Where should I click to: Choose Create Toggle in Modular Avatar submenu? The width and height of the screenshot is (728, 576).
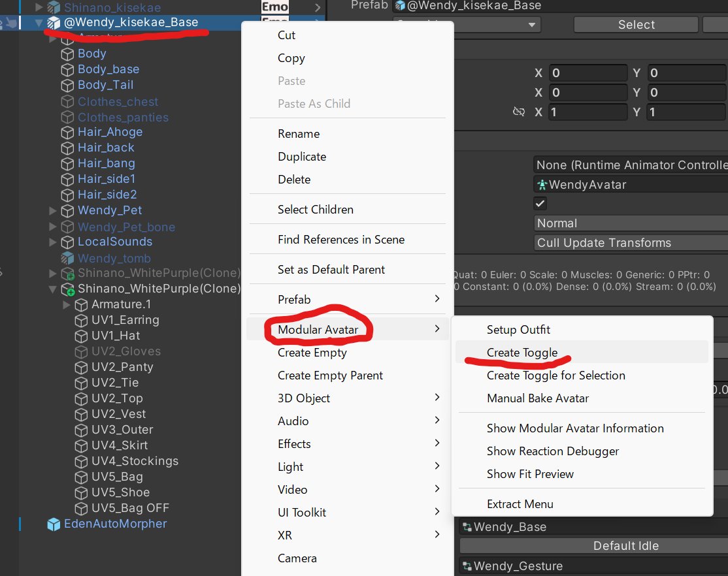pyautogui.click(x=582, y=352)
